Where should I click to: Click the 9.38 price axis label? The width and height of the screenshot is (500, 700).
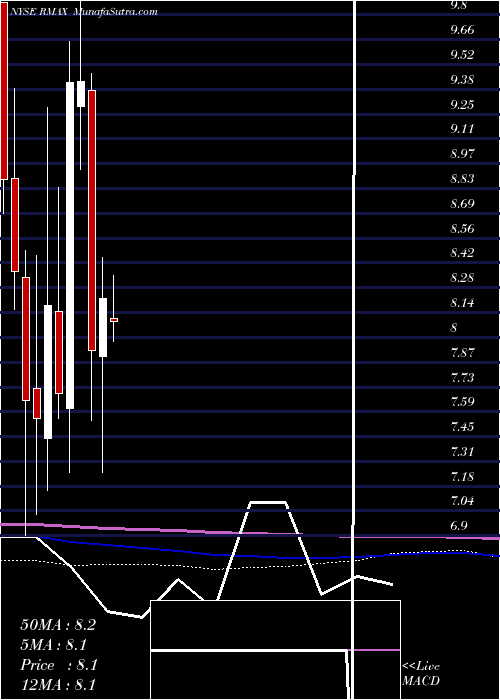click(462, 80)
